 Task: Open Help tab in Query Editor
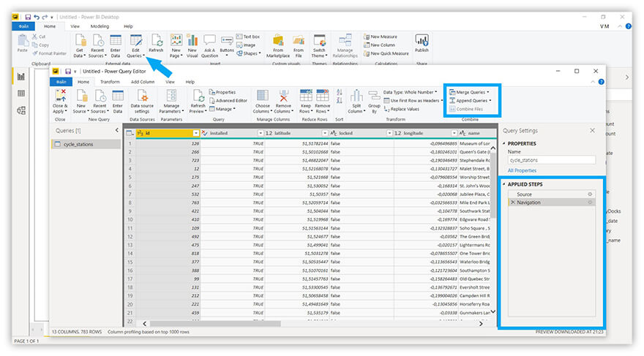(190, 82)
